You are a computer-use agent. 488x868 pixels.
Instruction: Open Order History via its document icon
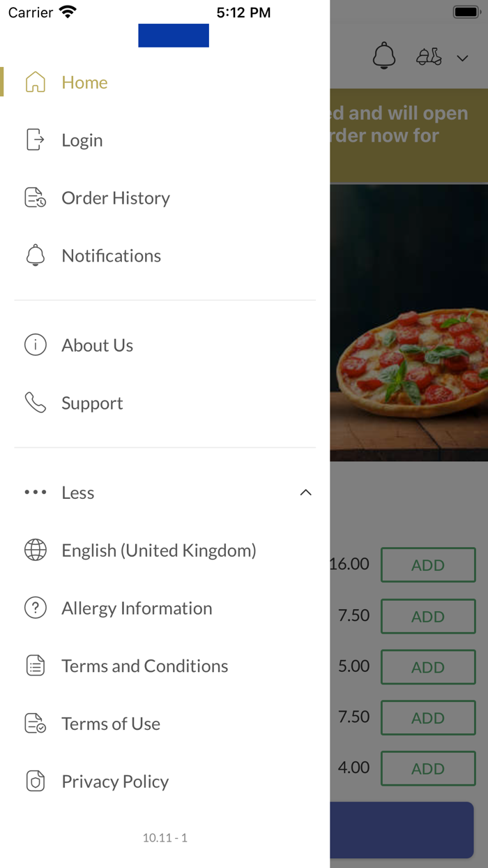35,197
